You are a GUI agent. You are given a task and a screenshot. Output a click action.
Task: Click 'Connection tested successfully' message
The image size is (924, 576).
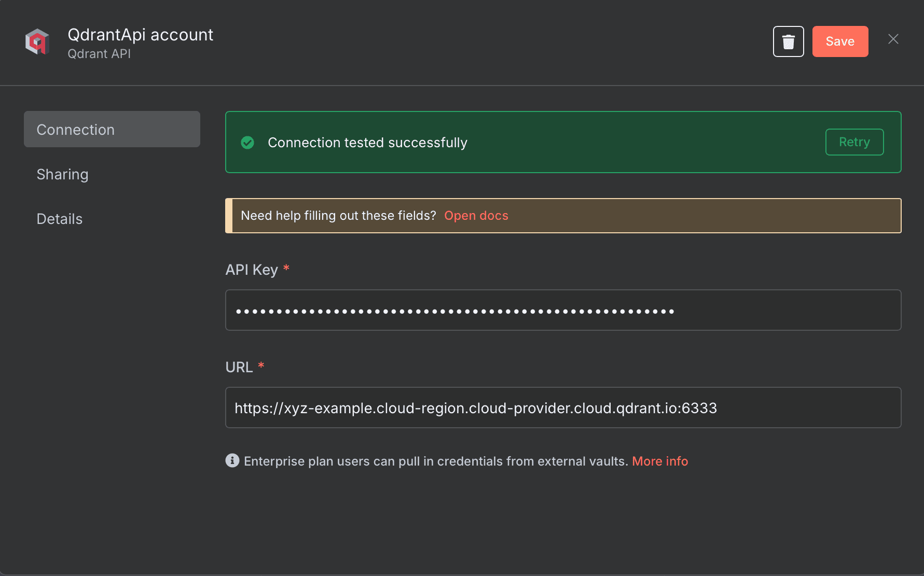pyautogui.click(x=367, y=143)
